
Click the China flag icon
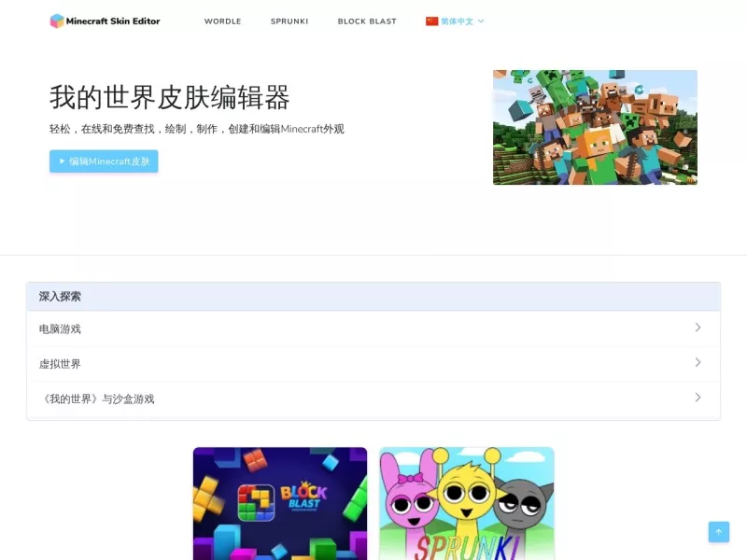[x=431, y=21]
